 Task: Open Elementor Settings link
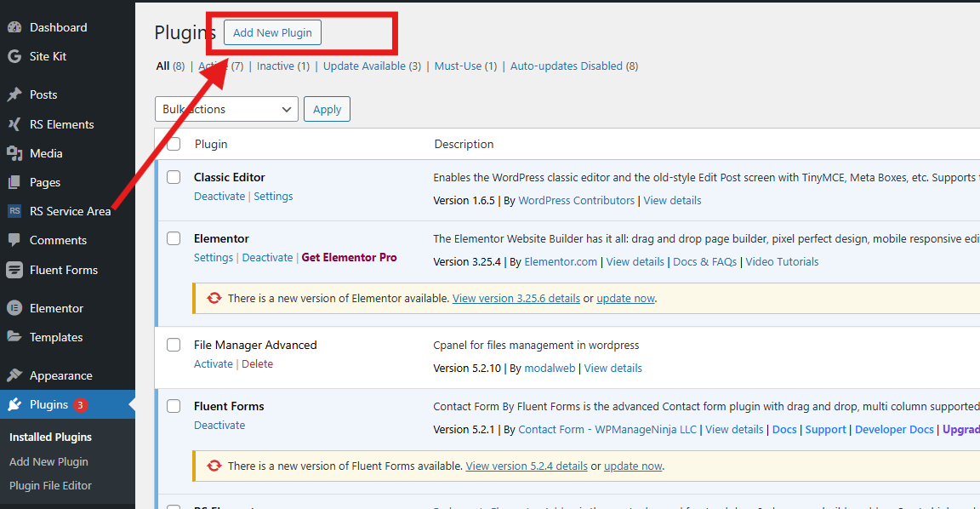(x=214, y=258)
